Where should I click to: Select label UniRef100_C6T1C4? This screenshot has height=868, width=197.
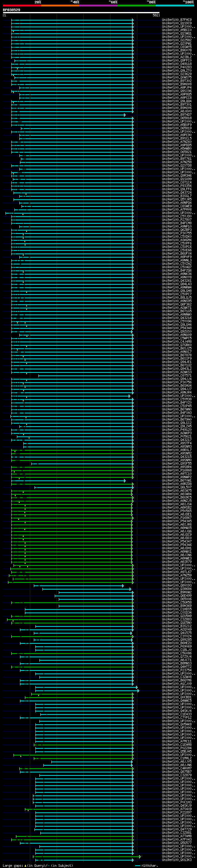177,183
